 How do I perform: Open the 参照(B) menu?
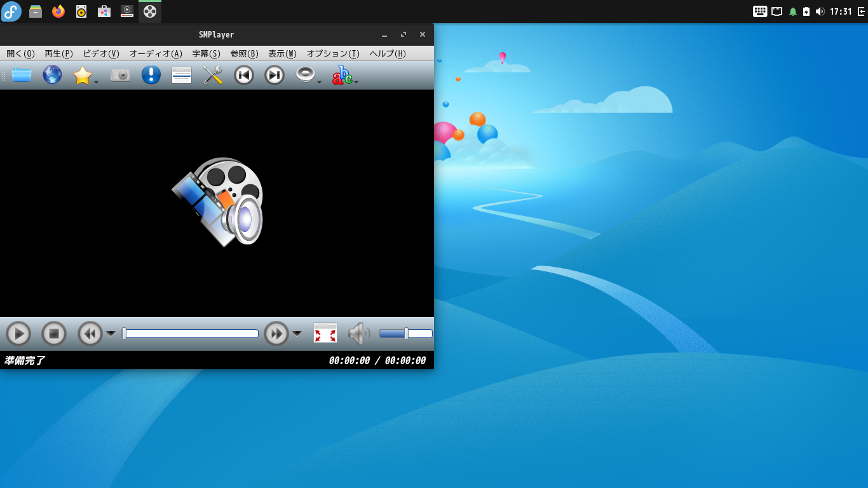[245, 54]
